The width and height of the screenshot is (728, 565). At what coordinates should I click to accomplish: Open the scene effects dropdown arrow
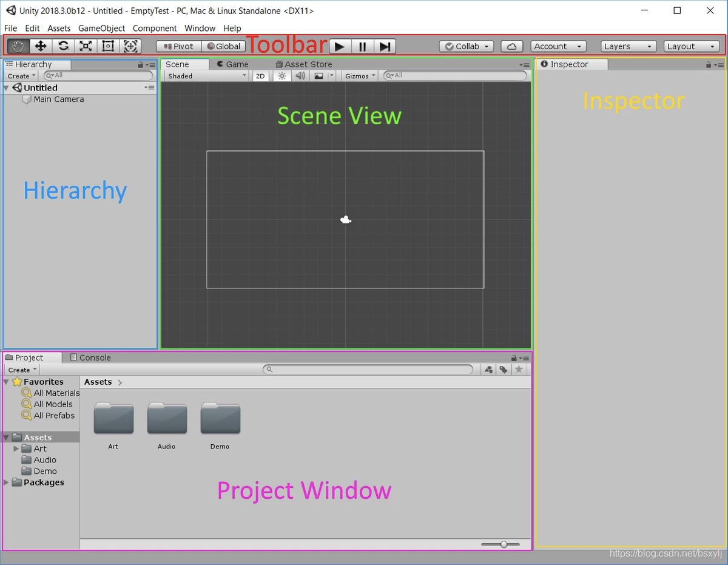coord(331,76)
